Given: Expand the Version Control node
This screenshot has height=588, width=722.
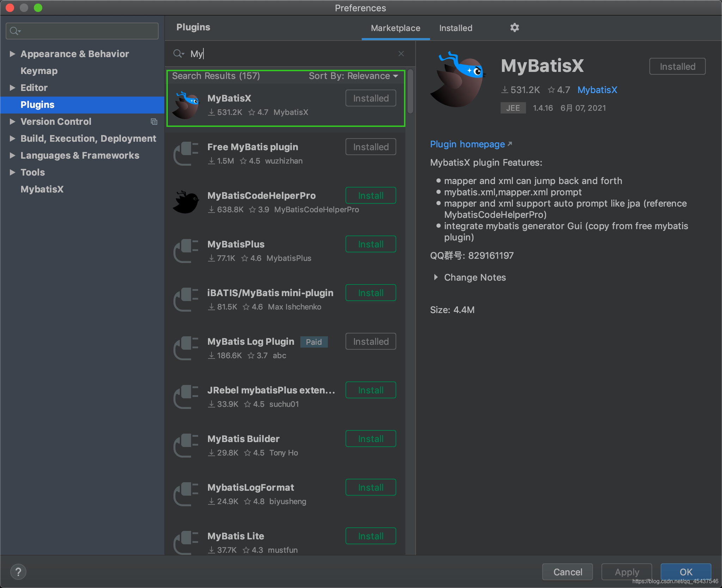Looking at the screenshot, I should (12, 122).
